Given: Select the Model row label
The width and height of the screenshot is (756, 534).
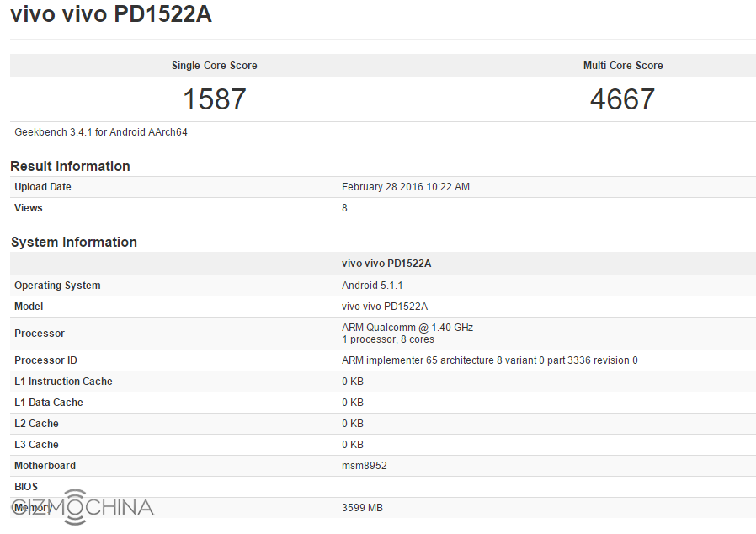Looking at the screenshot, I should [x=29, y=307].
